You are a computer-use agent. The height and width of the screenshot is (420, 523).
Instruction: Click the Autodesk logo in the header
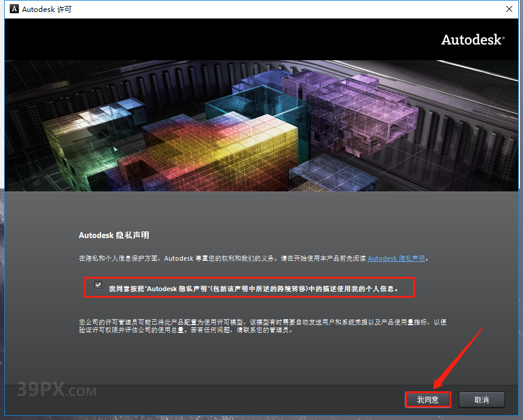[472, 39]
